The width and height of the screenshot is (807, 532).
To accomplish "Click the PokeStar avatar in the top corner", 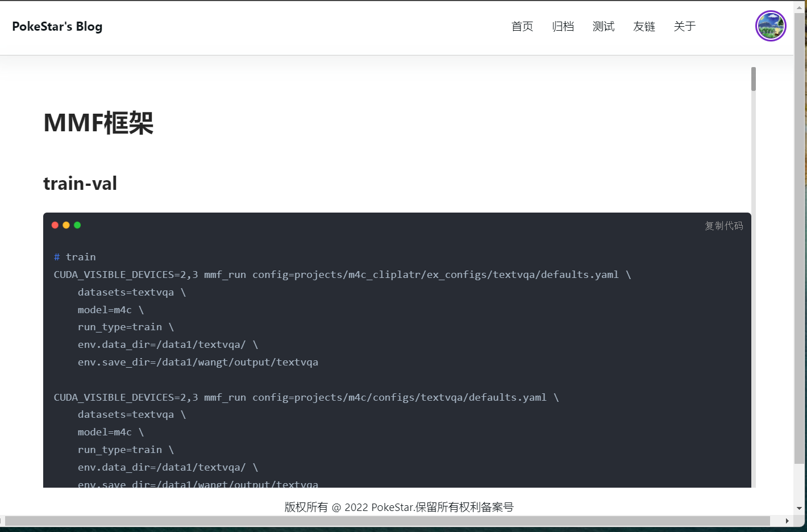I will [771, 26].
